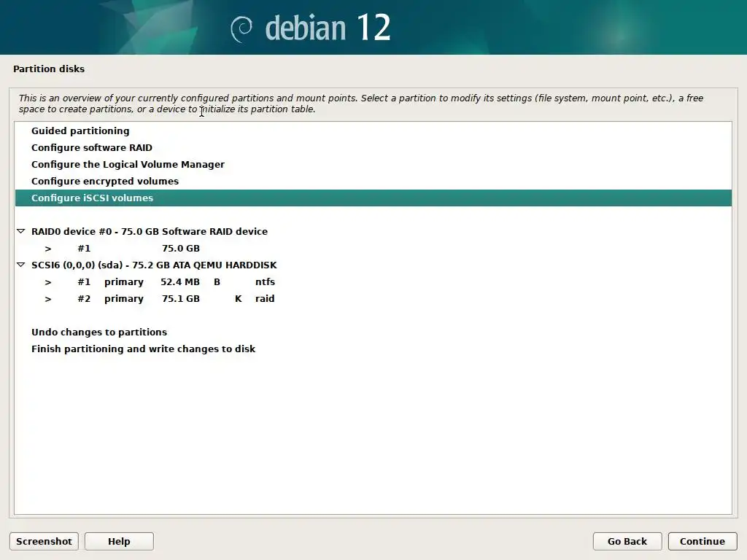Click the 75.1 GB size value
The image size is (747, 560).
tap(181, 298)
